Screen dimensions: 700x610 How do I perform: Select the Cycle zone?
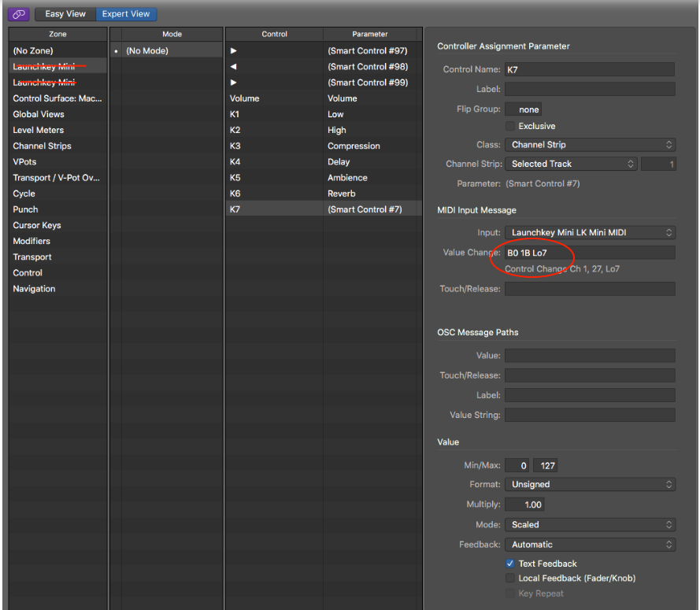click(58, 193)
